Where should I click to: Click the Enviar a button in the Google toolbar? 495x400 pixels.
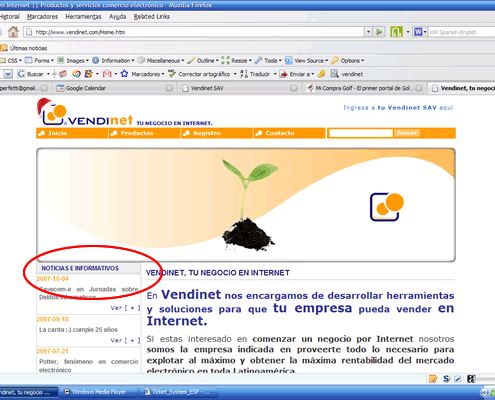pos(297,74)
